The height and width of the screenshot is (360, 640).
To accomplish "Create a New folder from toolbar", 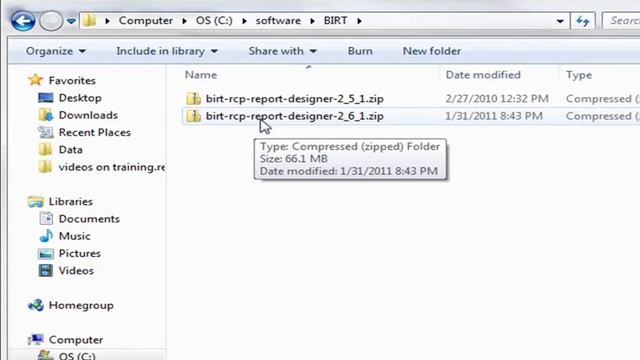I will point(432,51).
